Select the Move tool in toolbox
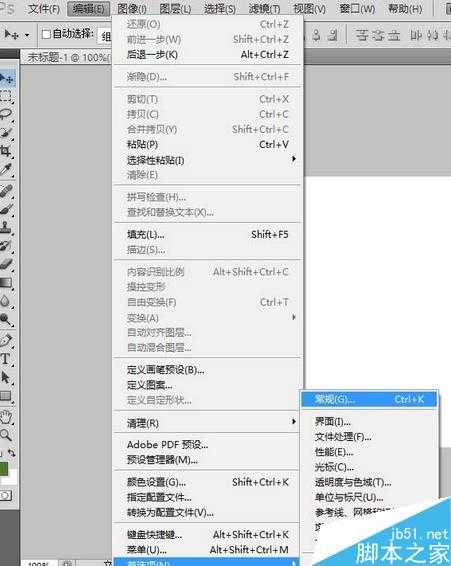Viewport: 451px width, 566px height. 6,79
